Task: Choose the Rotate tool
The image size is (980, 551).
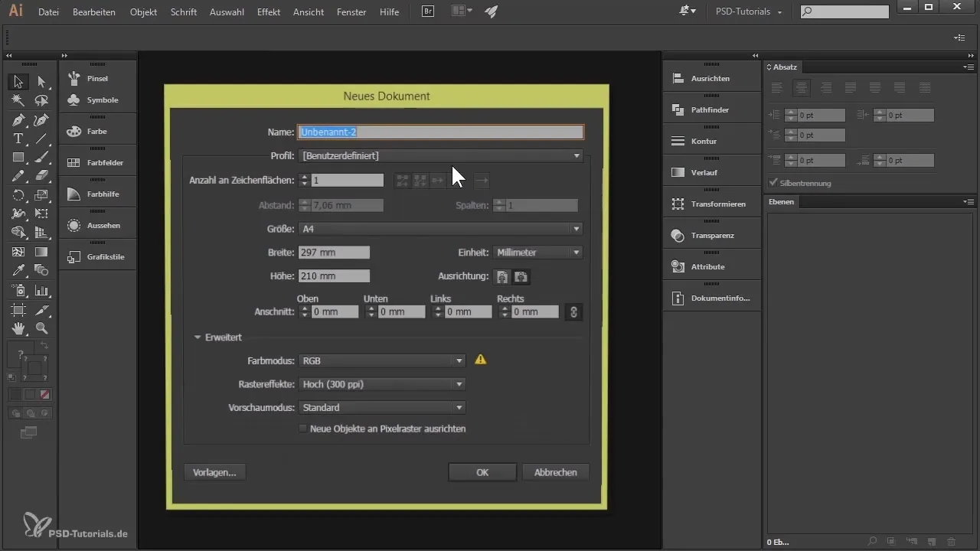Action: [18, 195]
